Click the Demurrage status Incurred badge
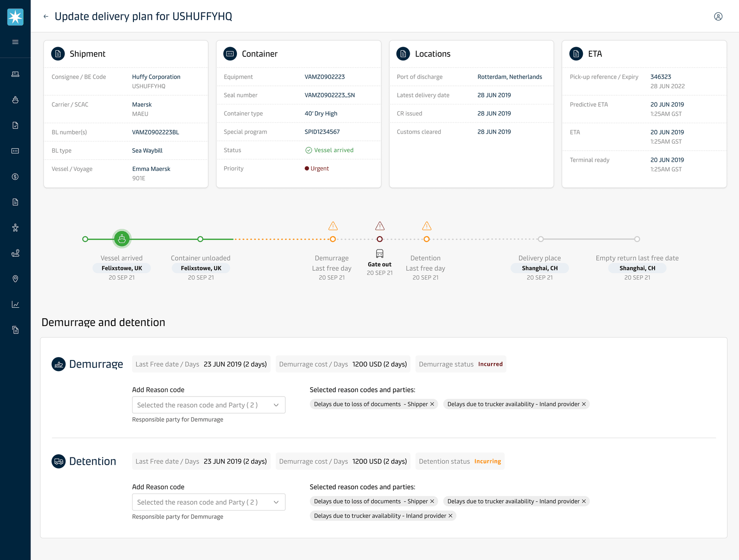 coord(491,364)
